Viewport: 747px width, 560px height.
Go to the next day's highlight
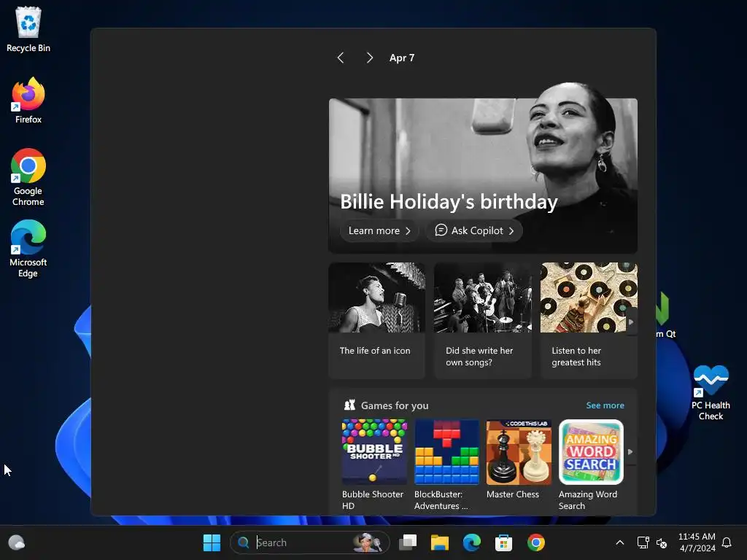point(370,58)
